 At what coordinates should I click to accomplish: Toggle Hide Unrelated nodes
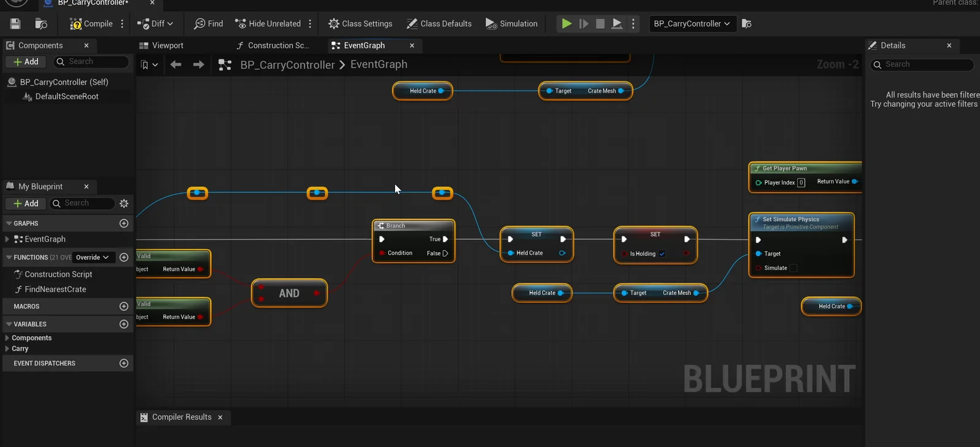click(x=268, y=24)
